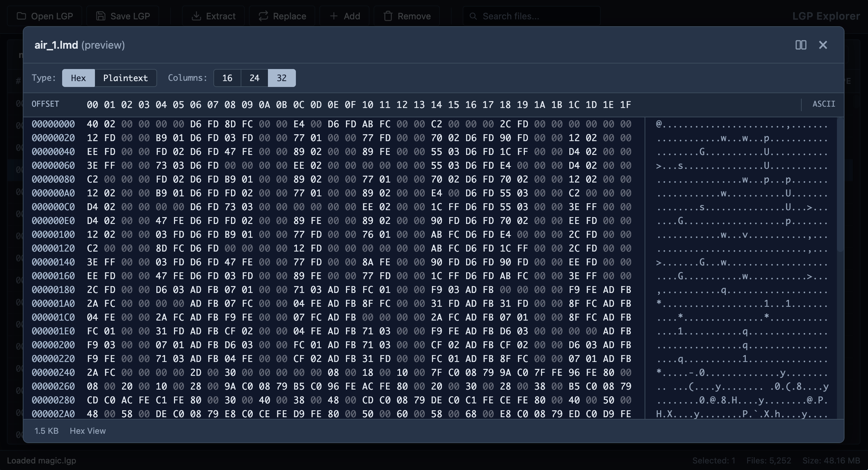Click the Add plus icon

(334, 16)
